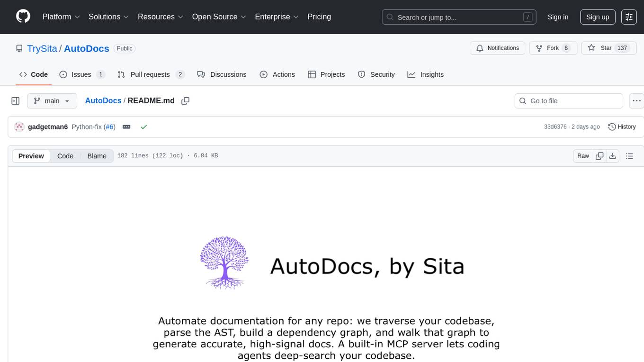Switch to Code view mode
Screen dimensions: 644x362
[x=65, y=156]
